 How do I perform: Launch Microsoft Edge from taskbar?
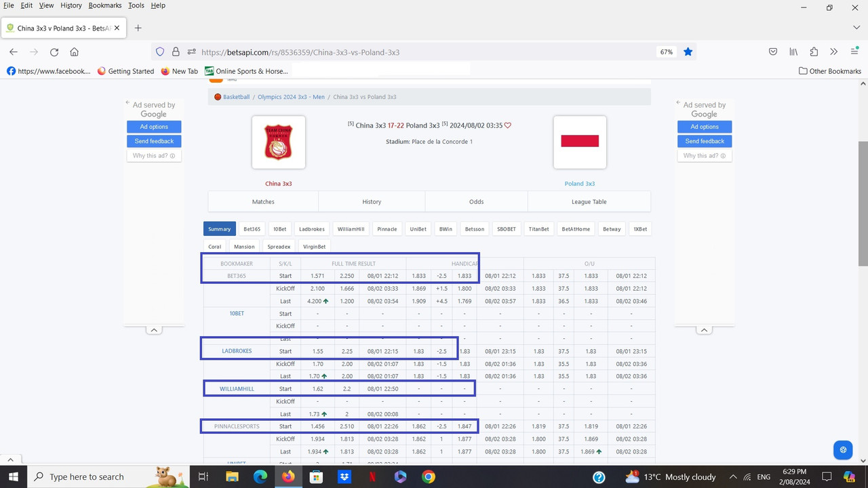[260, 476]
